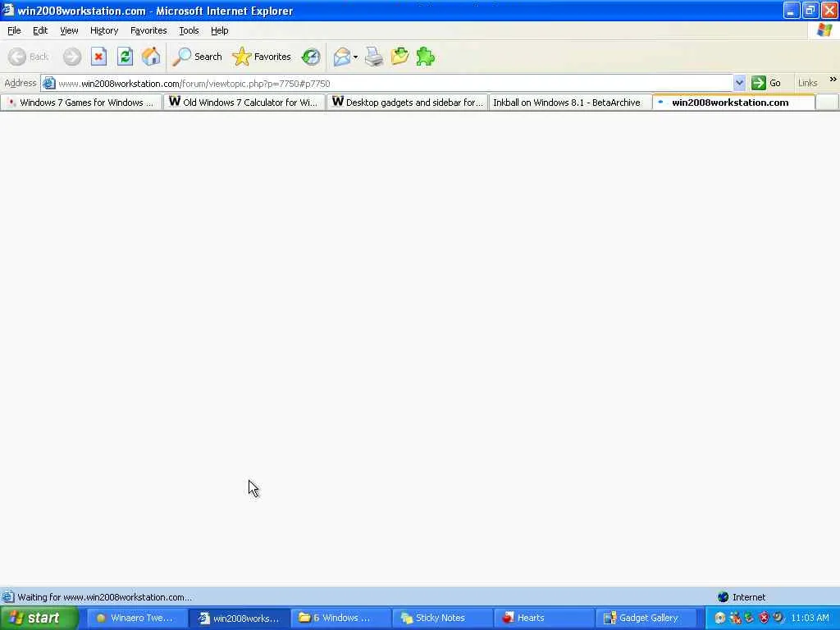Open the Edit menu

(40, 30)
